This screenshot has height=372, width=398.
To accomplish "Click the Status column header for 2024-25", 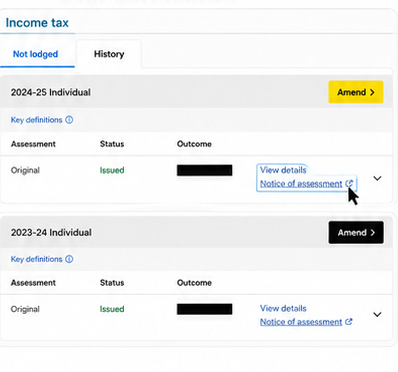I will [112, 144].
